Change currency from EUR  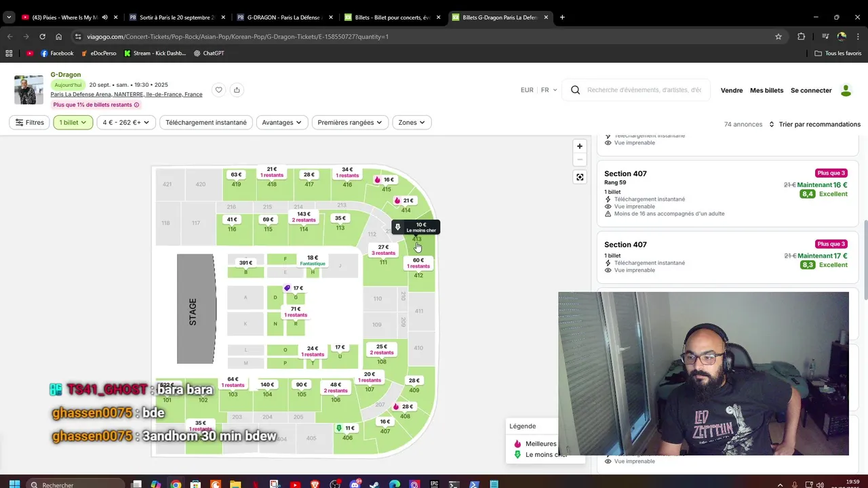point(527,90)
